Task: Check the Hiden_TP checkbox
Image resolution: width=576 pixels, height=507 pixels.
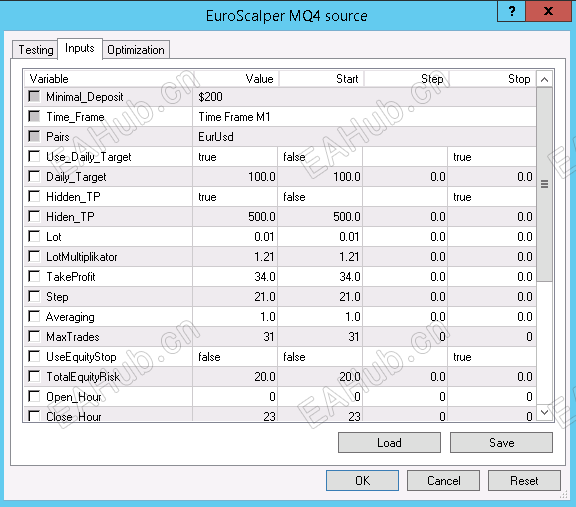Action: tap(34, 216)
